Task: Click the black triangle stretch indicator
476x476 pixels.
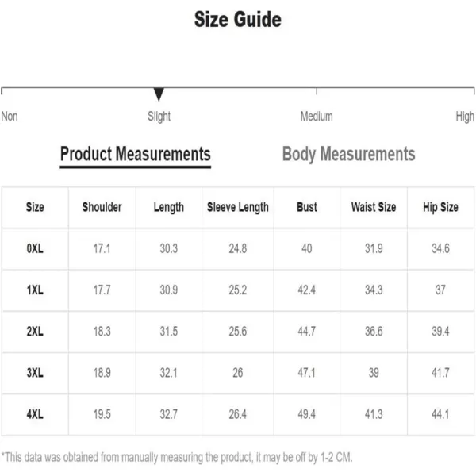Action: 159,94
